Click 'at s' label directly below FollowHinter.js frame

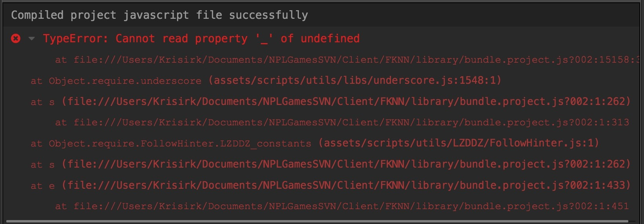point(42,165)
